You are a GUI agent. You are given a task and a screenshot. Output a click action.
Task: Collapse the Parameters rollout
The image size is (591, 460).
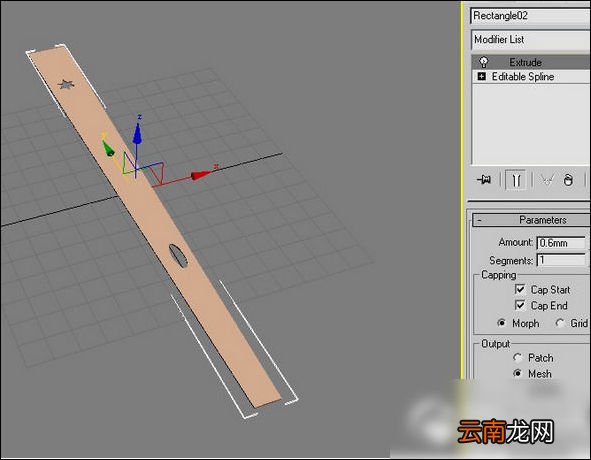pyautogui.click(x=531, y=220)
